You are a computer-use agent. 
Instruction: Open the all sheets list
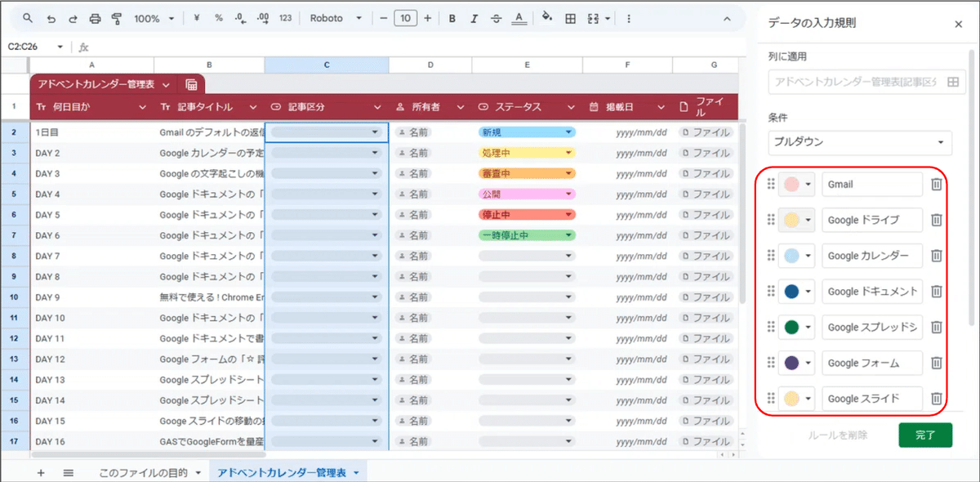[x=69, y=473]
